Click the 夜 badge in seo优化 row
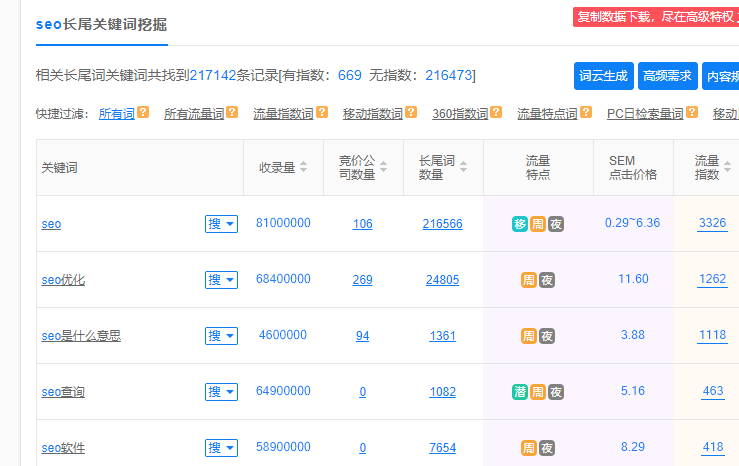This screenshot has height=466, width=739. [547, 280]
